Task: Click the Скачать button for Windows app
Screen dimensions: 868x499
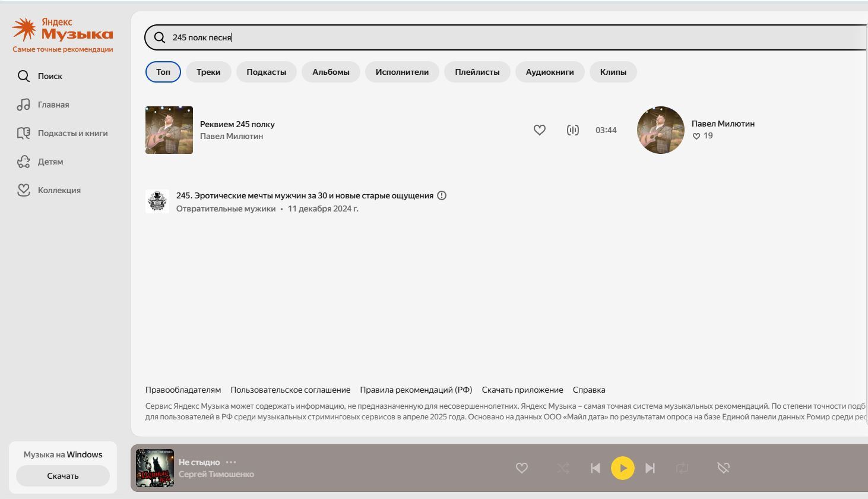Action: click(63, 476)
